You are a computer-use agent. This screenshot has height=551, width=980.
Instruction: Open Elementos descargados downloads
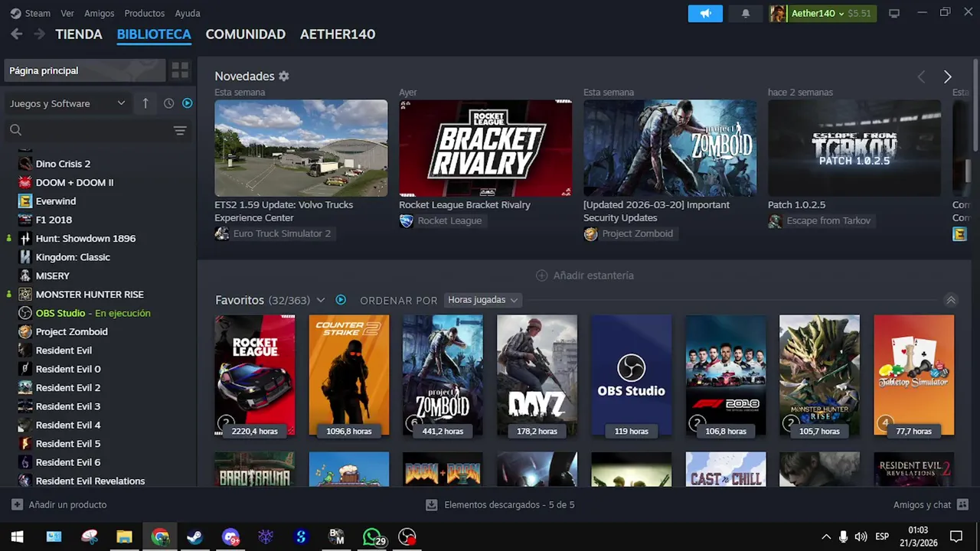point(500,505)
